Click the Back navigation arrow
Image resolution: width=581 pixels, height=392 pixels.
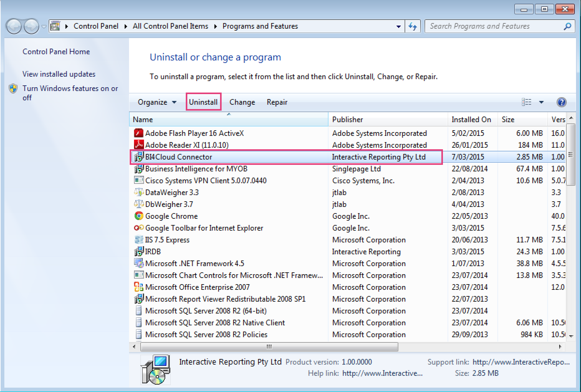pos(14,26)
